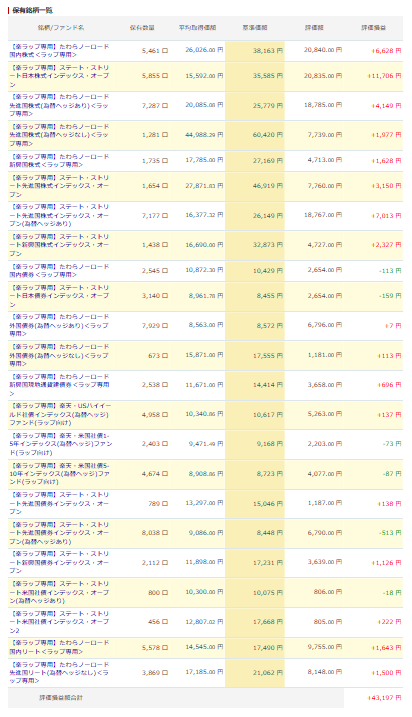This screenshot has height=717, width=412.
Task: Select loss value -113 円
Action: [x=390, y=271]
